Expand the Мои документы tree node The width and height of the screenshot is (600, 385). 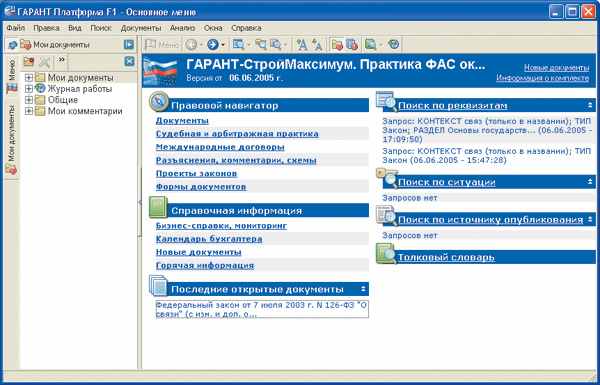29,78
